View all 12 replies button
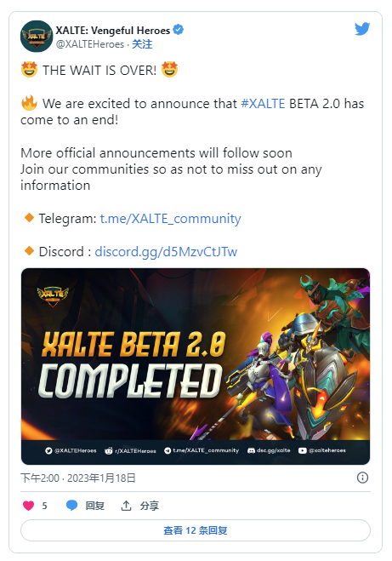Image resolution: width=392 pixels, height=561 pixels. (x=196, y=530)
